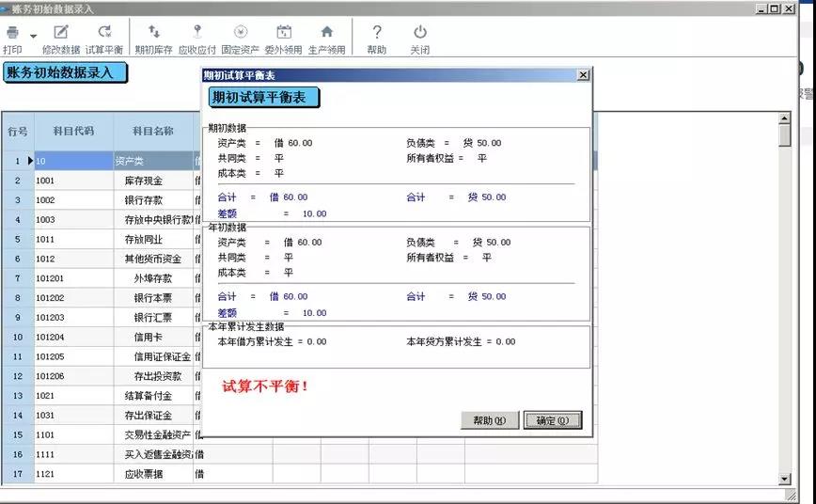Click the 打印 print icon
The width and height of the screenshot is (816, 504).
click(12, 33)
